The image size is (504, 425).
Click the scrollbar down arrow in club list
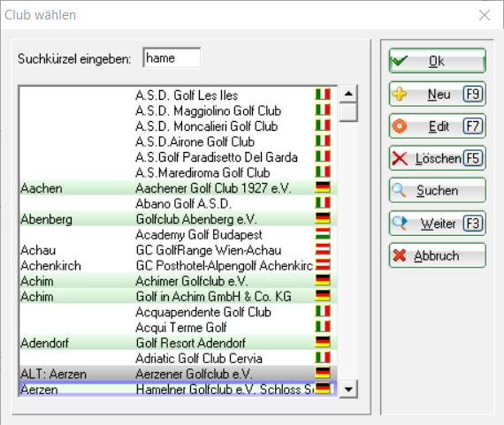348,390
